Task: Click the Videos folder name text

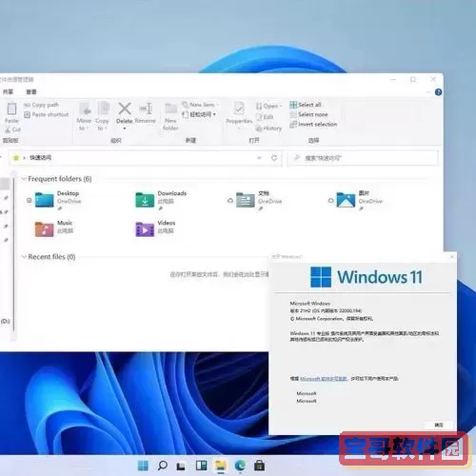Action: click(167, 223)
